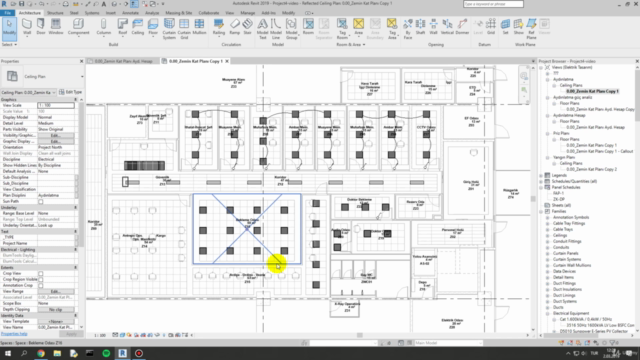Viewport: 640px width, 360px height.
Task: Select the Railing tool
Action: (x=219, y=27)
